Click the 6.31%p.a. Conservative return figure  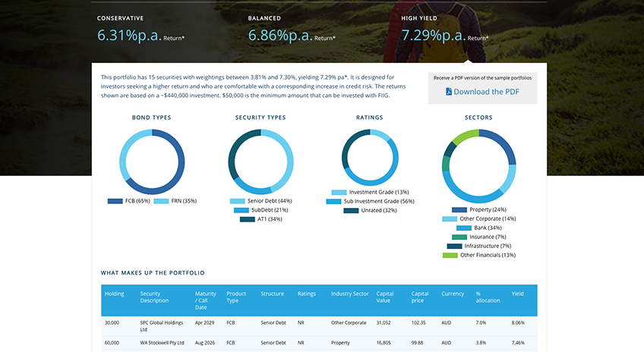pos(129,36)
